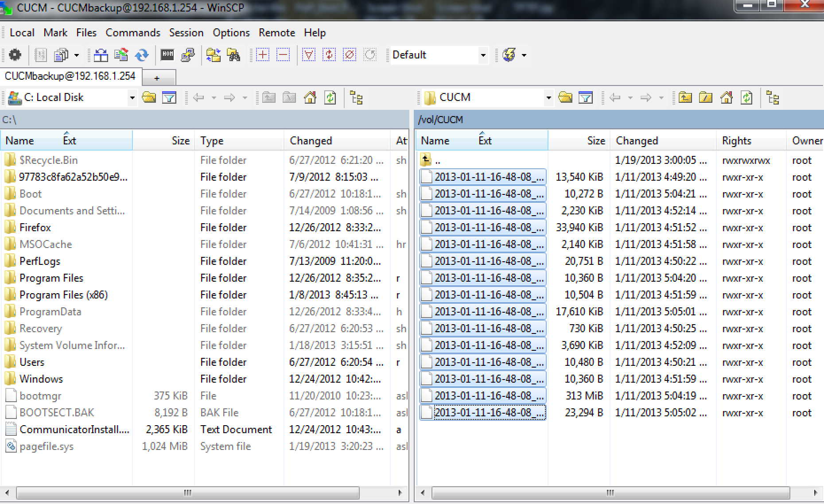Image resolution: width=824 pixels, height=504 pixels.
Task: Click local panel Open Directory folder icon
Action: point(149,97)
